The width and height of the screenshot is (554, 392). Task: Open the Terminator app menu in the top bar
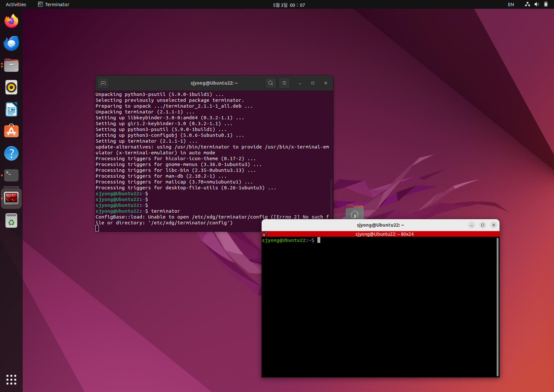click(x=53, y=5)
